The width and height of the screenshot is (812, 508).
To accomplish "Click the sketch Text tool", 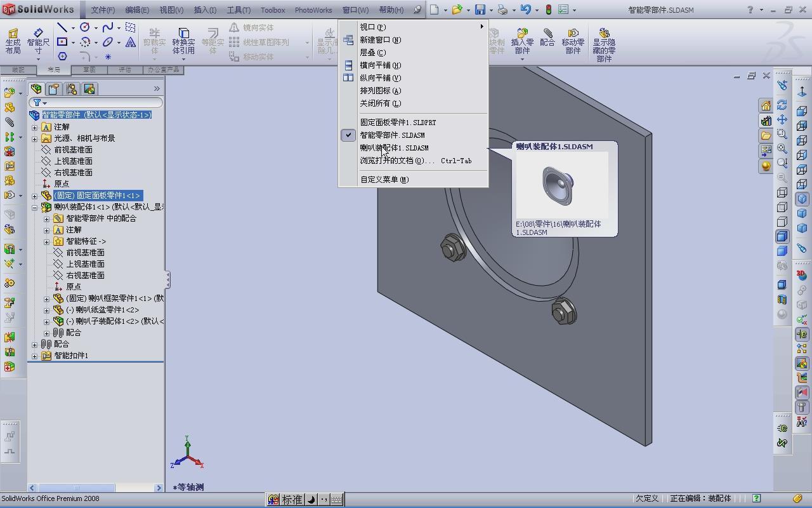I will tap(131, 42).
